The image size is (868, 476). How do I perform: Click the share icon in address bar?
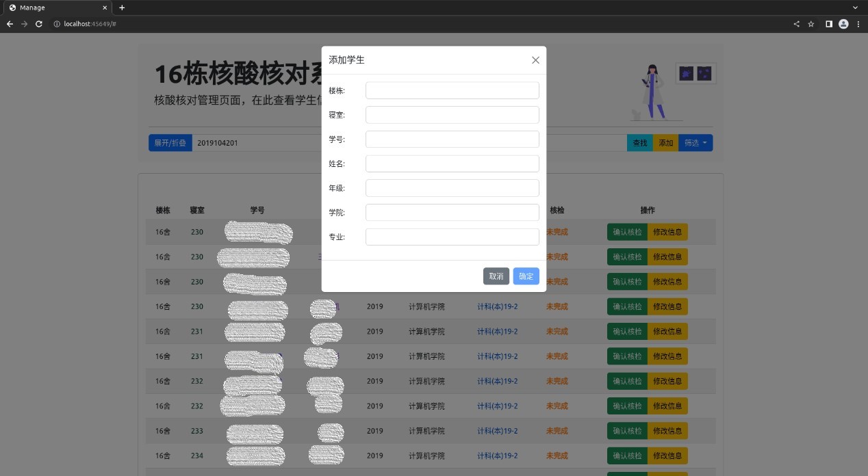coord(796,24)
